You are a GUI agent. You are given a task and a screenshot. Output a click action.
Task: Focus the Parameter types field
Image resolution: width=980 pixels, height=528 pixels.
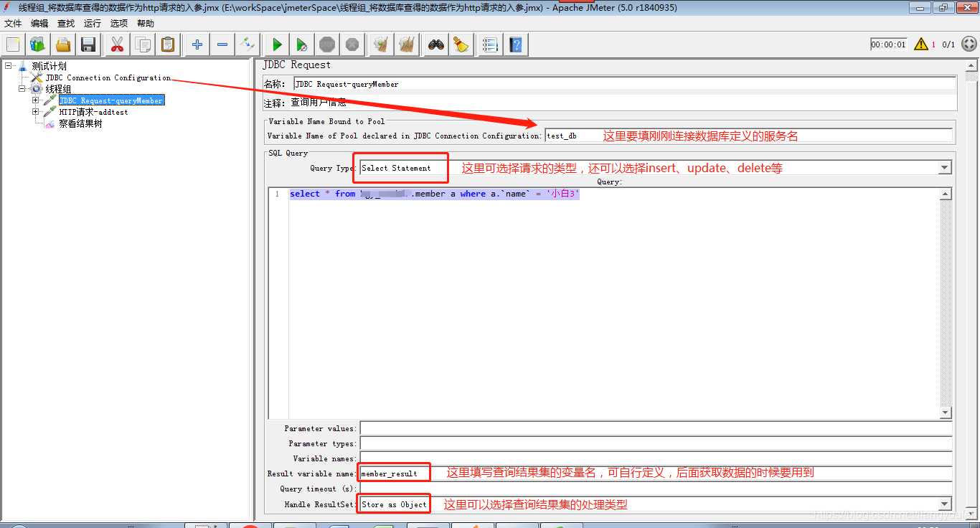[x=656, y=443]
